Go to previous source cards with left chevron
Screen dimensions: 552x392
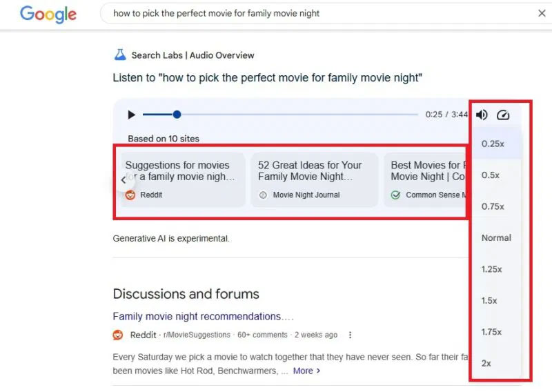point(124,180)
